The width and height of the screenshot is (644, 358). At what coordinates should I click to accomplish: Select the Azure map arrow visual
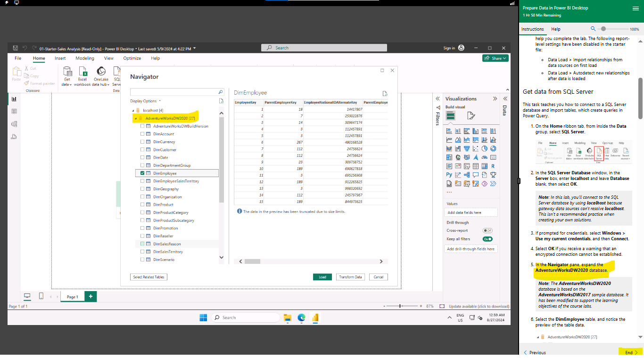click(x=476, y=157)
